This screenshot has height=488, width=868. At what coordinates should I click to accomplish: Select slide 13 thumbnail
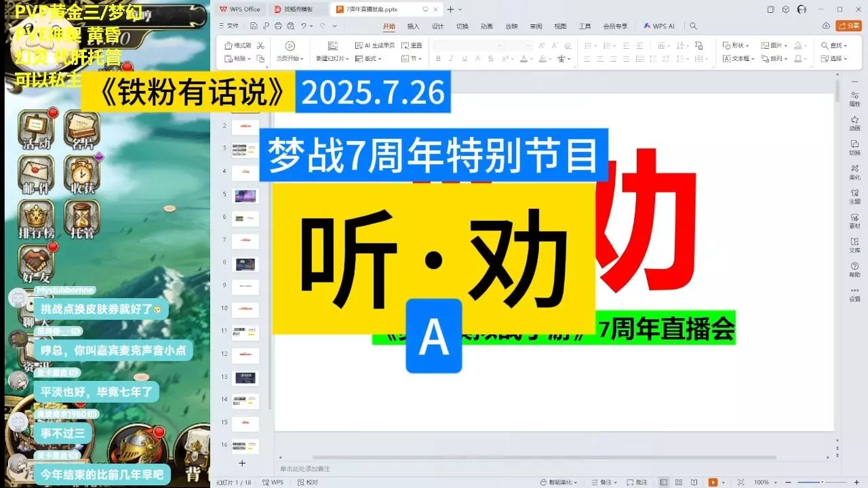coord(245,378)
